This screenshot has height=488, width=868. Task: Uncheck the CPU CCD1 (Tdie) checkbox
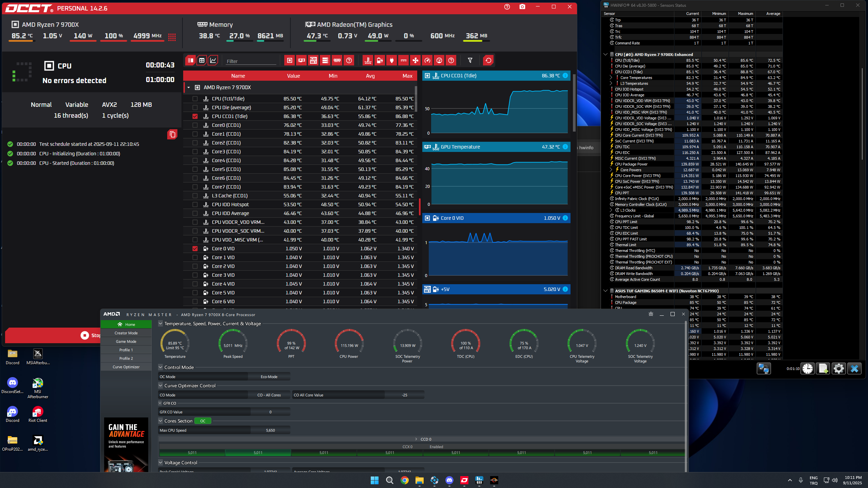pos(195,116)
